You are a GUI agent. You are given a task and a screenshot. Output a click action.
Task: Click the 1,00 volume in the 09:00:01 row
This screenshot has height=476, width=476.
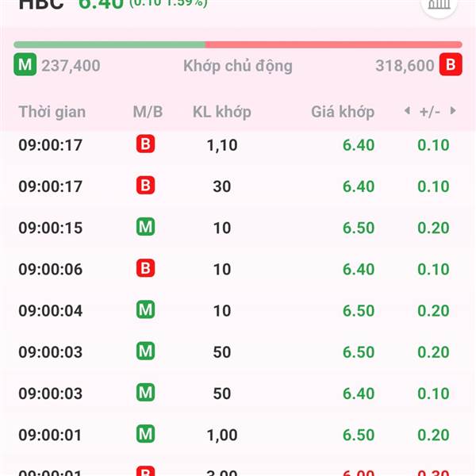[x=222, y=436]
